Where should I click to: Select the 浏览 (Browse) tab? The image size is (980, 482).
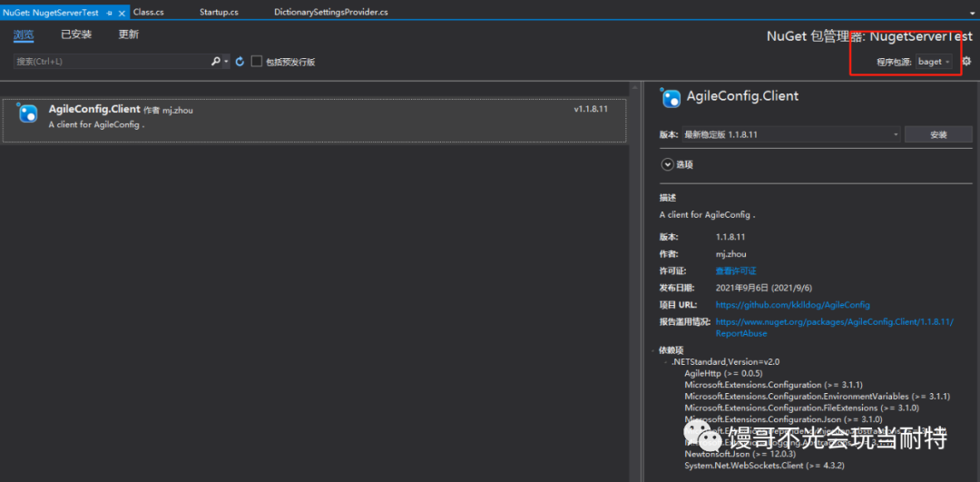pos(24,35)
